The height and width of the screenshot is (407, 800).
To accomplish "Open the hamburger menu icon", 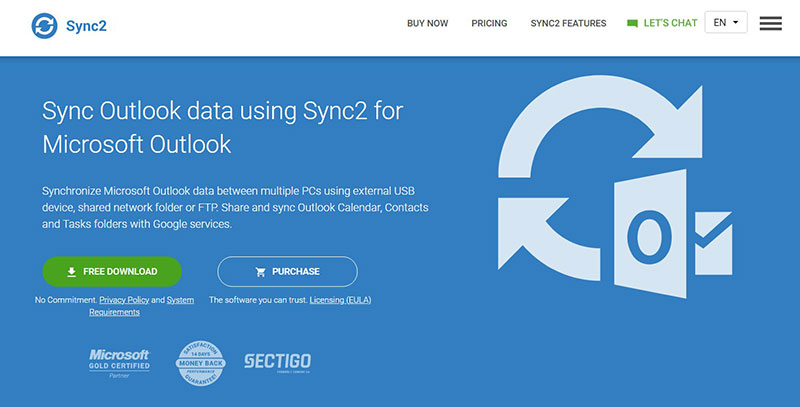I will pyautogui.click(x=770, y=23).
